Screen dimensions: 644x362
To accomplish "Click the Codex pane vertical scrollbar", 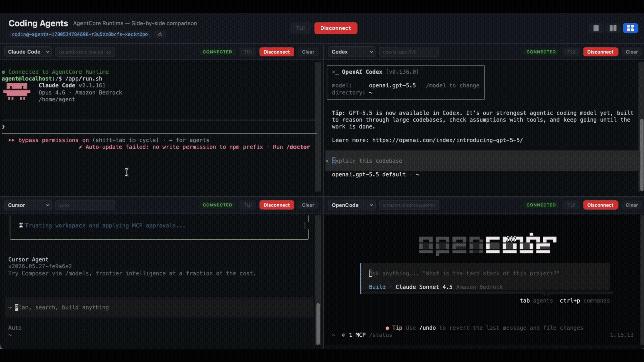I will point(642,155).
